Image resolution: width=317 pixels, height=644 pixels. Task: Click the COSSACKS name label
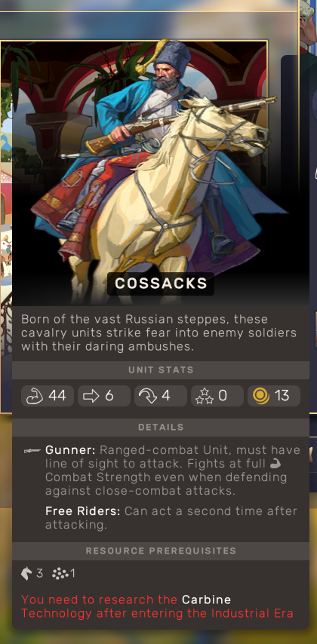pos(161,284)
